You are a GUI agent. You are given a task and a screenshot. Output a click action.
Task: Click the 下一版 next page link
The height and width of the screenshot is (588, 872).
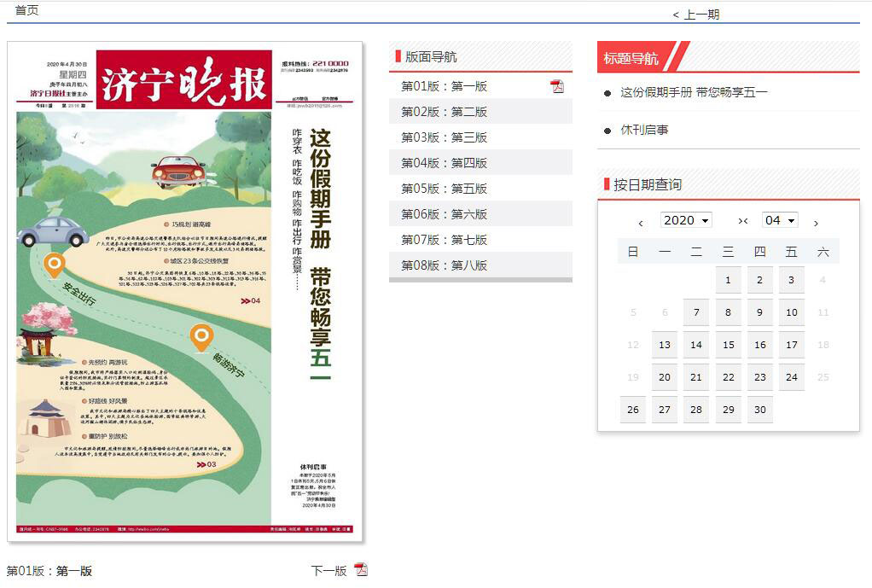(x=328, y=571)
